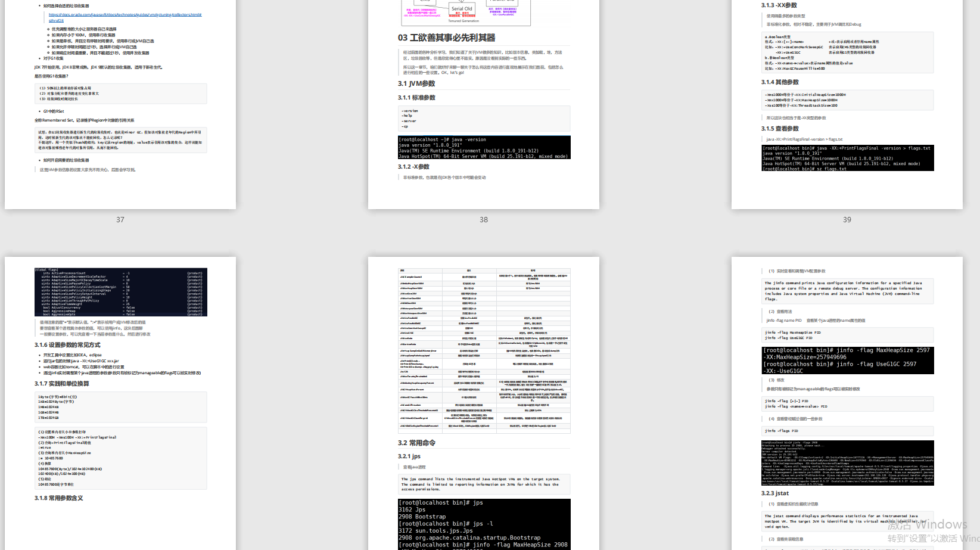
Task: Click code line "1Byte(字节)=8bit(位)"
Action: pyautogui.click(x=58, y=397)
